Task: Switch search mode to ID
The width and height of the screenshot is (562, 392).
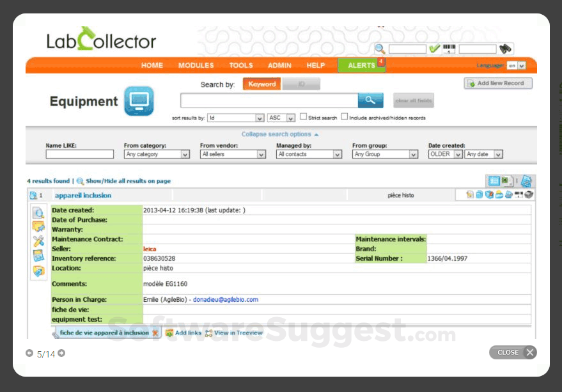Action: (x=300, y=84)
